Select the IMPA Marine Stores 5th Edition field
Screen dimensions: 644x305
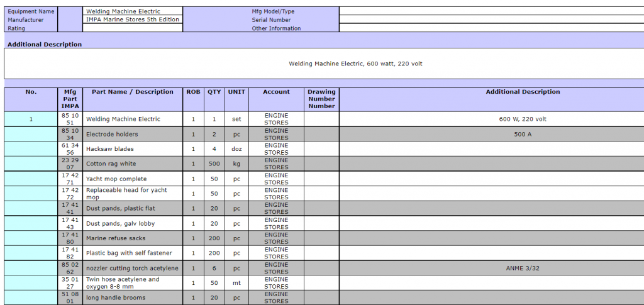point(133,19)
